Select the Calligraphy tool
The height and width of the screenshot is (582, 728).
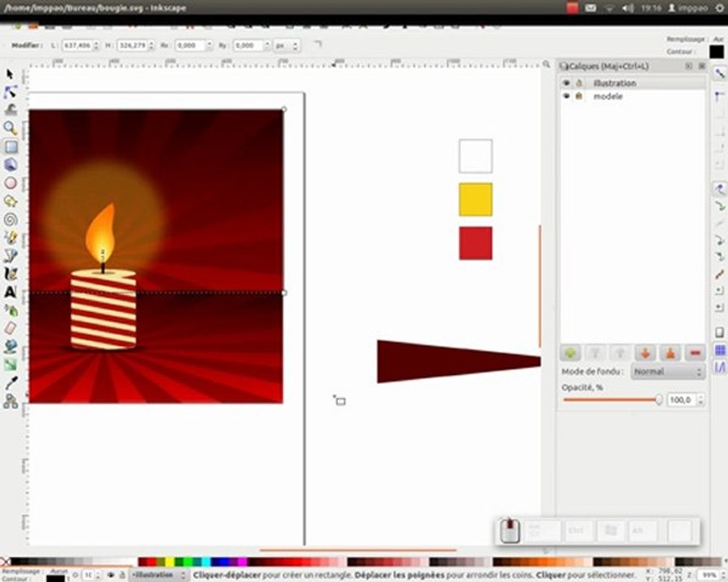pos(11,274)
